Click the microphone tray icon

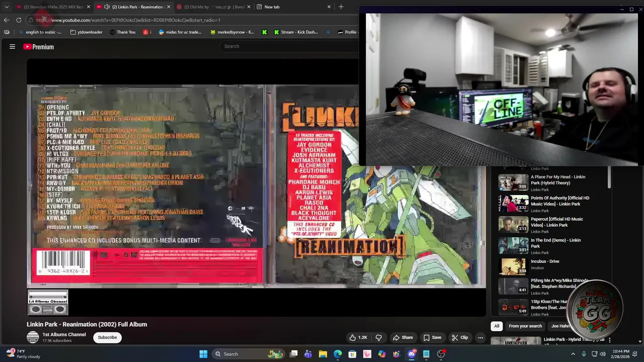coord(584,354)
